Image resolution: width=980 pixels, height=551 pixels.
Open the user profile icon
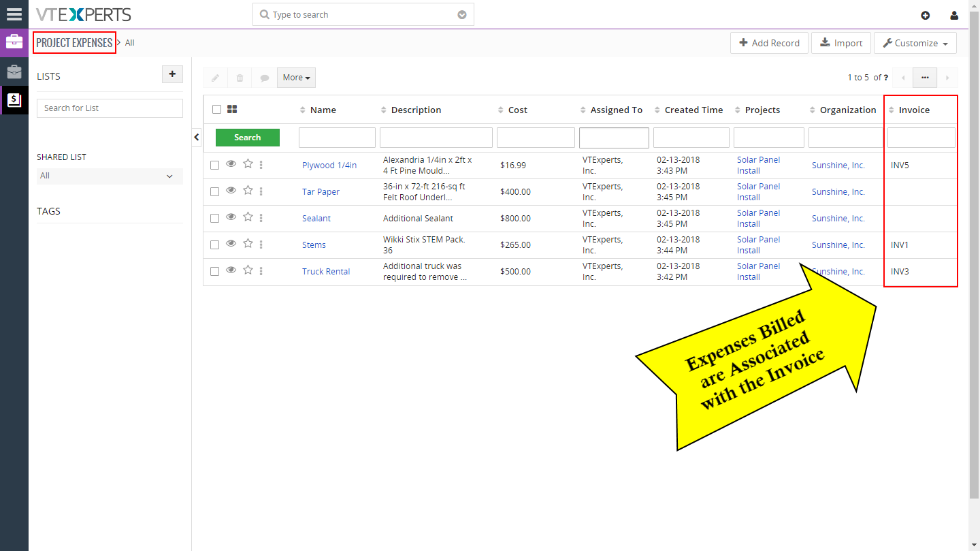(x=954, y=15)
